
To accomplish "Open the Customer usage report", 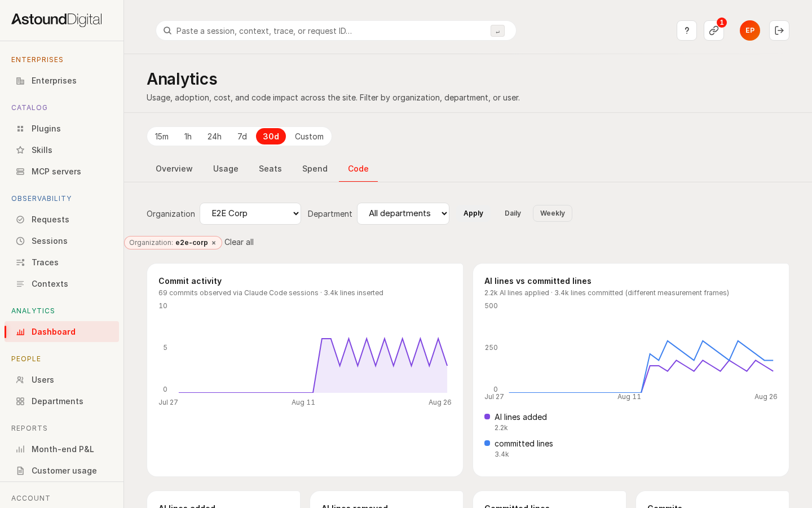I will coord(61,471).
